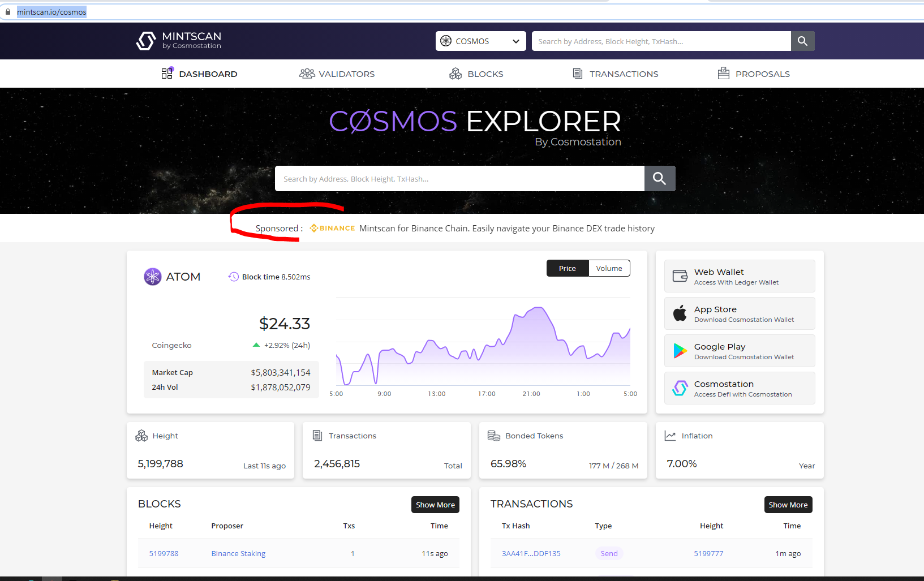
Task: Click the Validators people icon
Action: click(x=307, y=74)
